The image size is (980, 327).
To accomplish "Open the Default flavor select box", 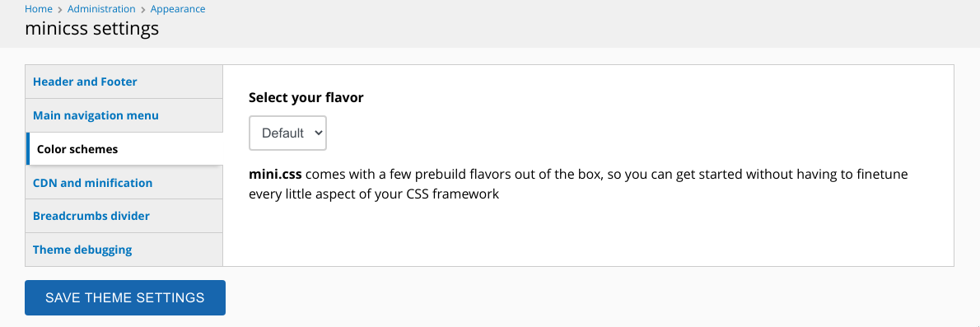I will [x=287, y=133].
